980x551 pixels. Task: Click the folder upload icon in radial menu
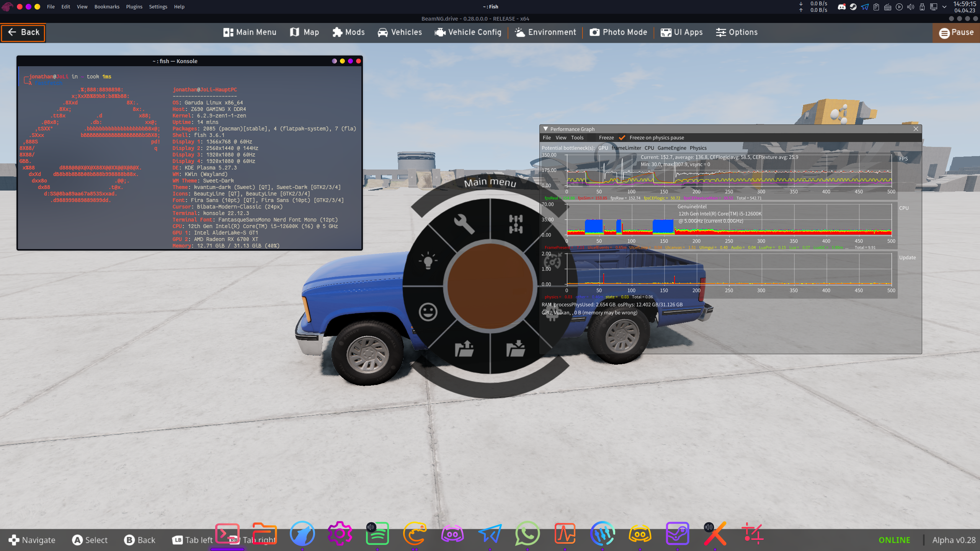pos(464,349)
